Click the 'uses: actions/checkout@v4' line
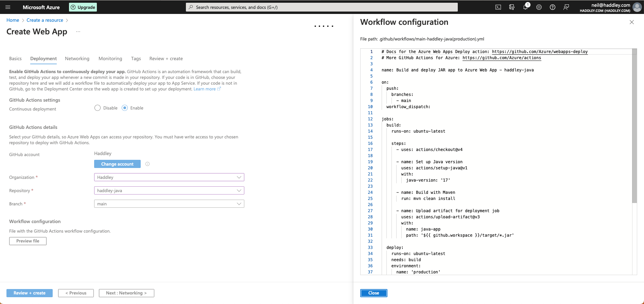Viewport: 644px width, 304px height. (430, 150)
